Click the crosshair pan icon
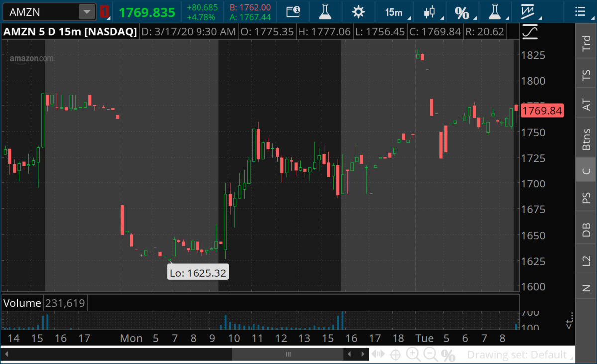Viewport: 597px width, 364px height. (x=396, y=355)
